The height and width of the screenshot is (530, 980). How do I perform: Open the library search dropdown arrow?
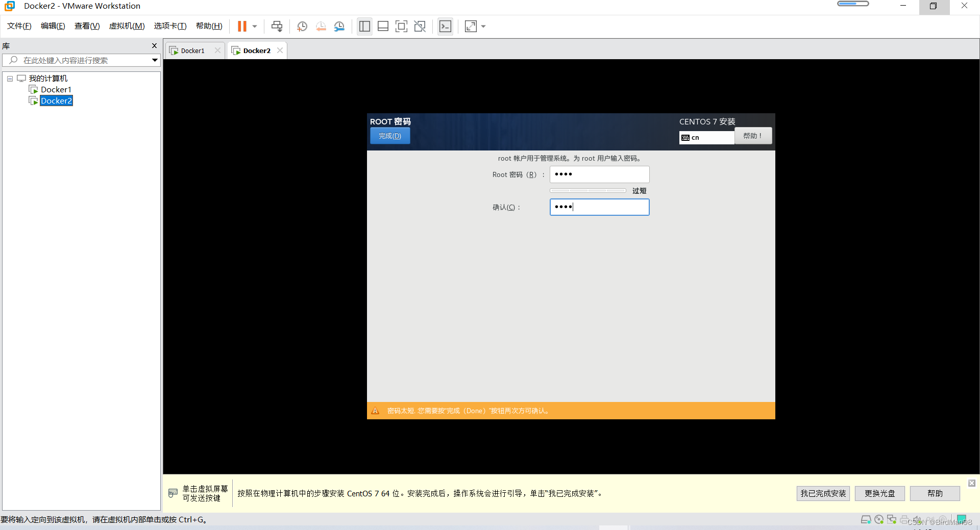coord(155,60)
